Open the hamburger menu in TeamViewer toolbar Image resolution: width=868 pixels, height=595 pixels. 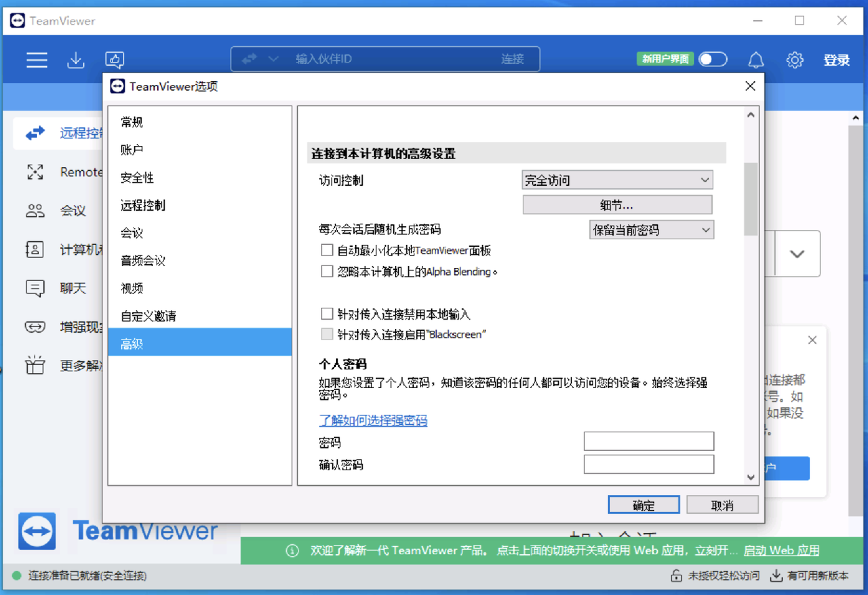(37, 60)
